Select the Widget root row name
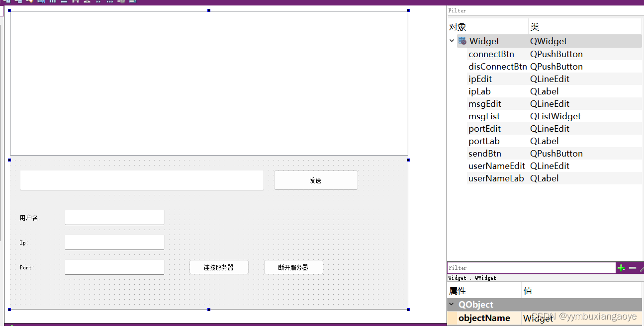Image resolution: width=644 pixels, height=326 pixels. [x=484, y=41]
